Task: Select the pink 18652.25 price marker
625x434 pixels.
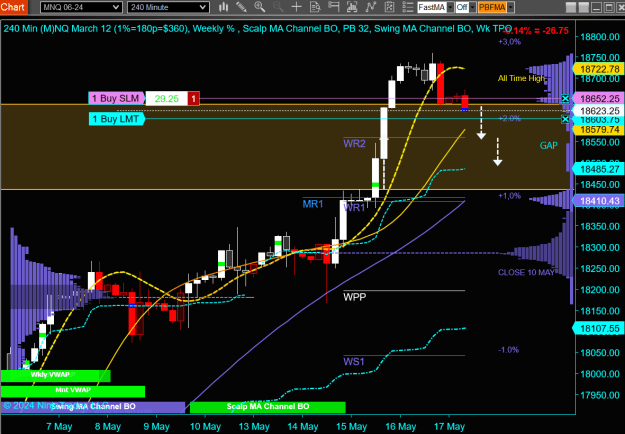Action: pos(598,98)
